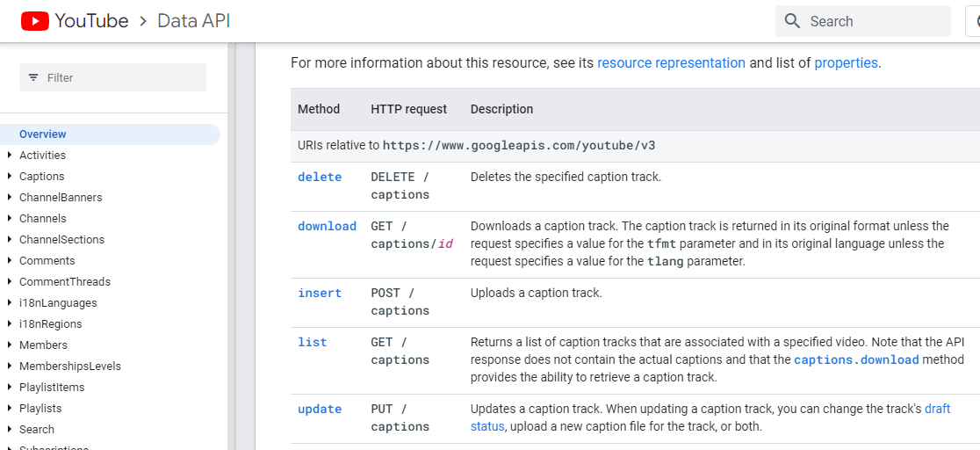Open the insert method link
The width and height of the screenshot is (980, 450).
[x=320, y=293]
